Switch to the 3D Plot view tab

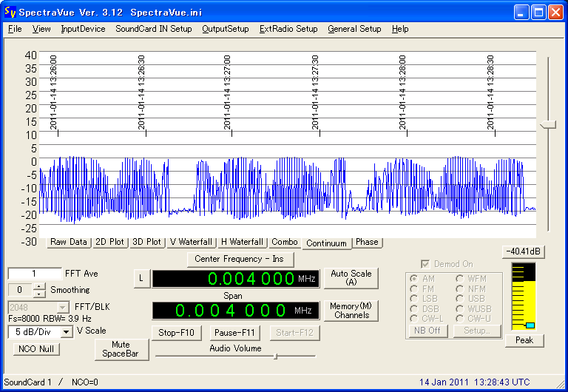147,242
